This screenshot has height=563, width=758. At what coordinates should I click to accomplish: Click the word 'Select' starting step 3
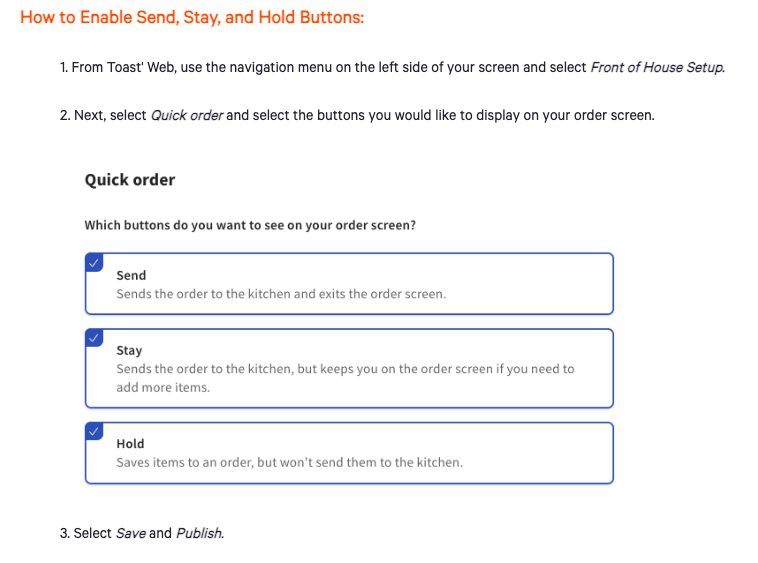pos(93,533)
